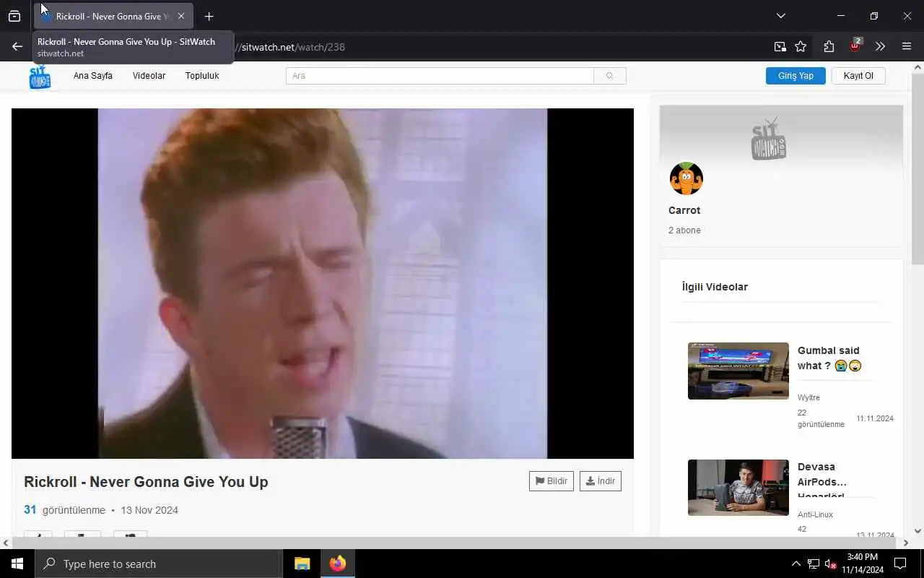Open the uBlock Origin extension icon
The image size is (924, 578).
tap(855, 46)
